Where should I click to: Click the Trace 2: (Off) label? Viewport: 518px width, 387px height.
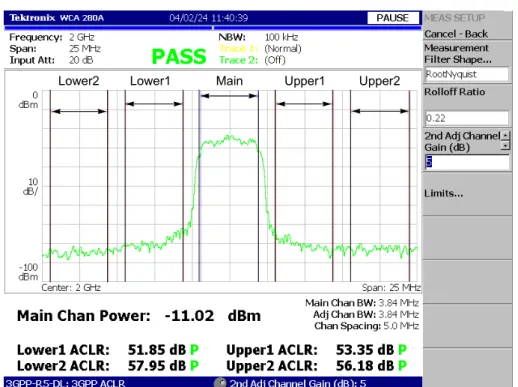[x=252, y=60]
